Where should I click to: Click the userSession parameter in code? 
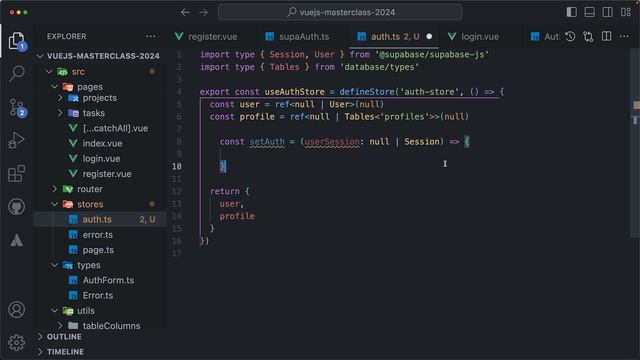pos(332,142)
